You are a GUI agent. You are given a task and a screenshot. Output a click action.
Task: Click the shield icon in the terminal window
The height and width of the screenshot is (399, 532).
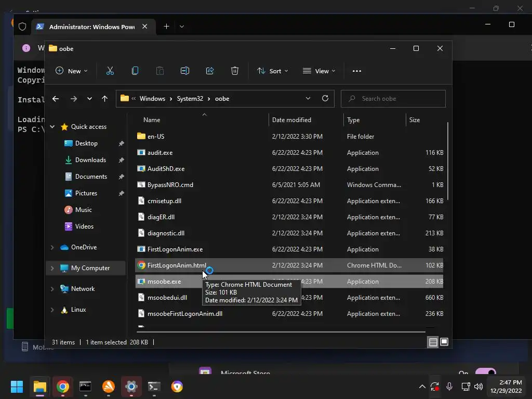coord(22,26)
